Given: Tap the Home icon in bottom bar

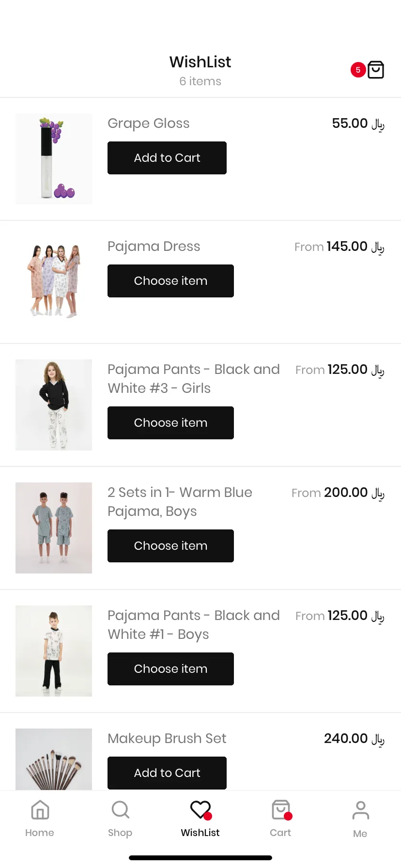Looking at the screenshot, I should point(40,810).
